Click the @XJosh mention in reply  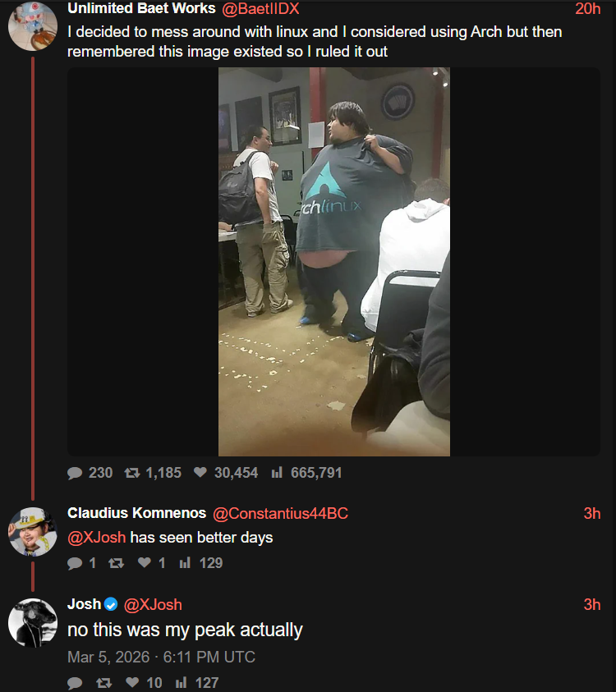(x=97, y=538)
